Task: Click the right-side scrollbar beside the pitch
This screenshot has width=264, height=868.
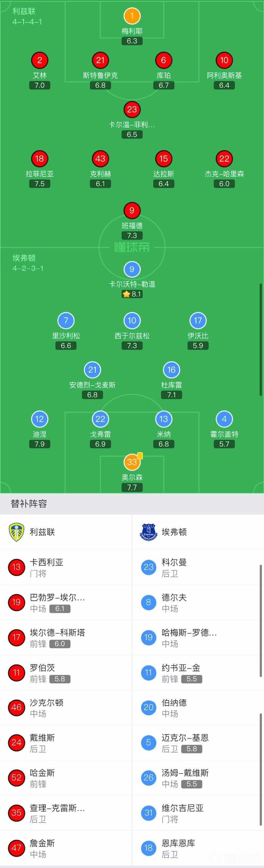Action: (x=261, y=340)
